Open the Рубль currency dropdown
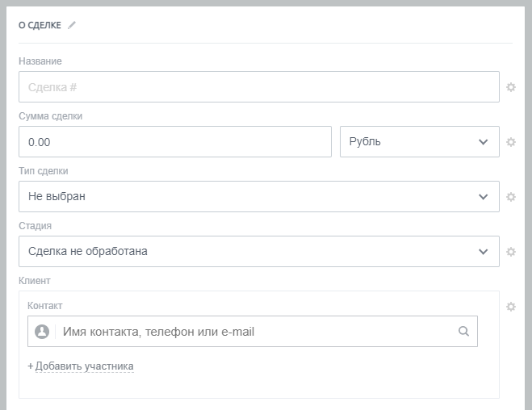532x410 pixels. coord(419,142)
